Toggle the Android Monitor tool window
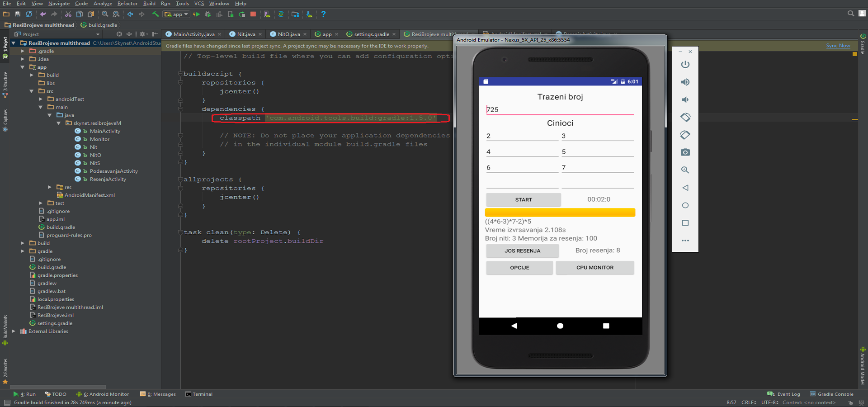Viewport: 868px width, 407px height. point(103,394)
